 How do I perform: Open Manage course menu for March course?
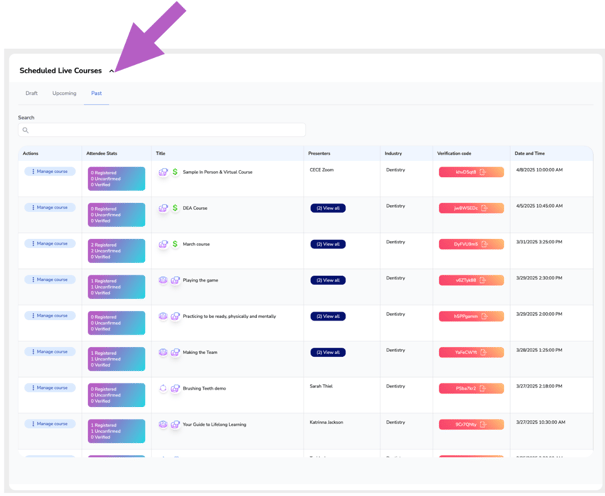pyautogui.click(x=50, y=244)
